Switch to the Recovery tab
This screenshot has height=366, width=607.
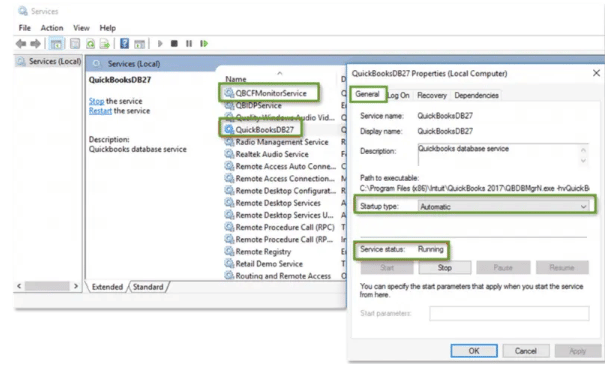pos(432,95)
